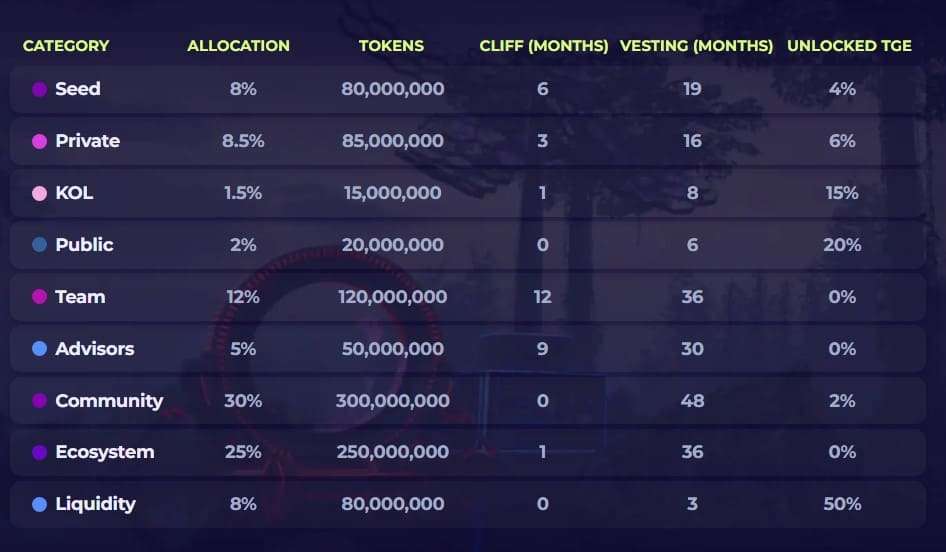Viewport: 946px width, 552px height.
Task: Click the blue dot beside Advisors
Action: coord(40,349)
